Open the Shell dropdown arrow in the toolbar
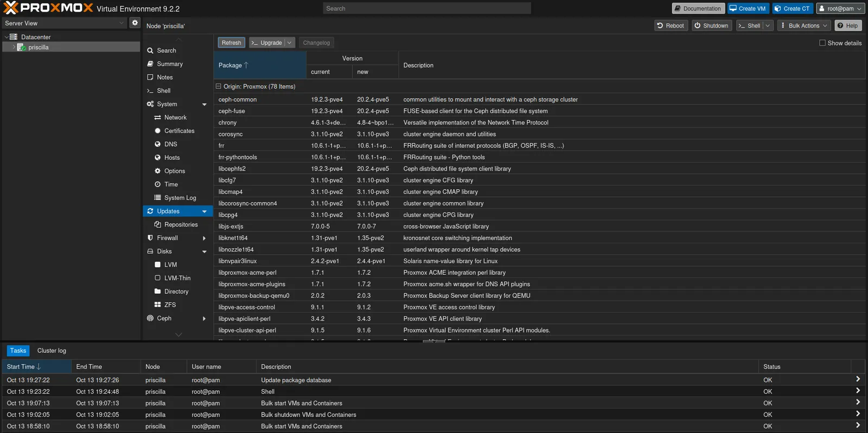 pos(768,25)
